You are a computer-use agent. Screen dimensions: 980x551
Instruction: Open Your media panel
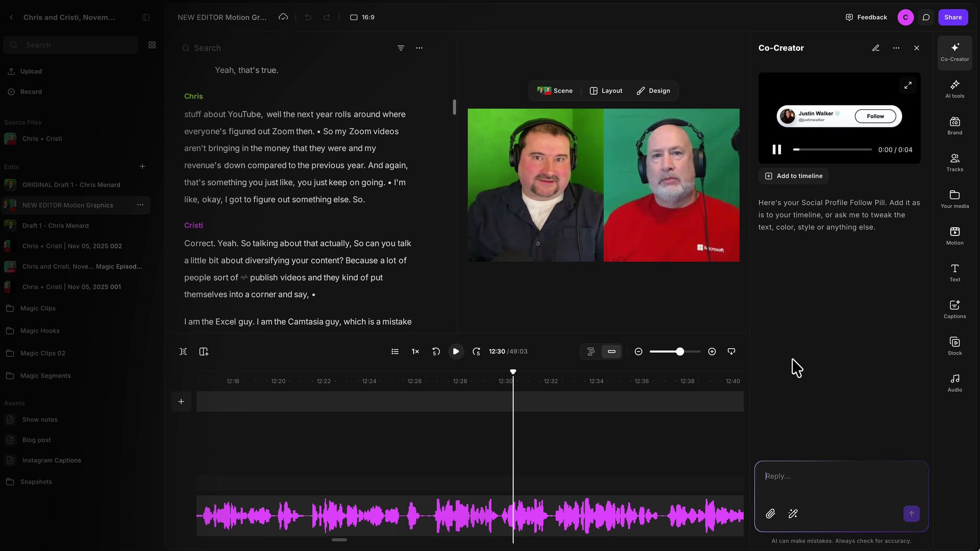955,199
